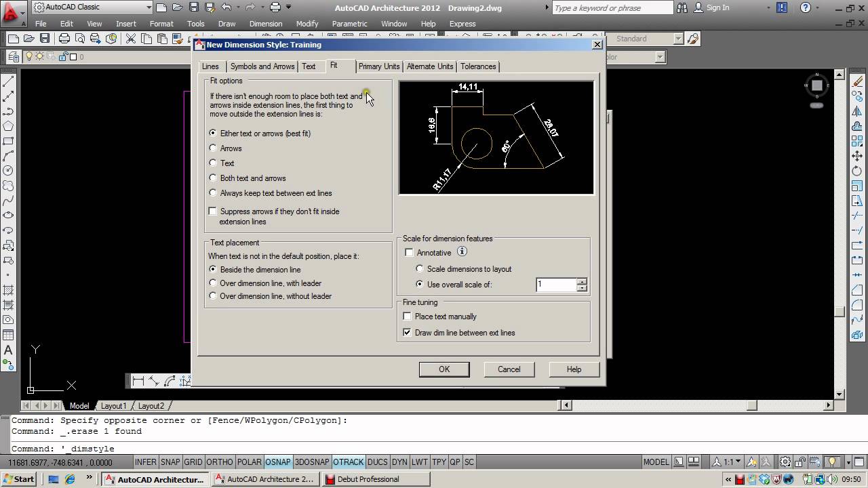868x488 pixels.
Task: Click the Layout1 tab below drawing
Action: pyautogui.click(x=113, y=406)
